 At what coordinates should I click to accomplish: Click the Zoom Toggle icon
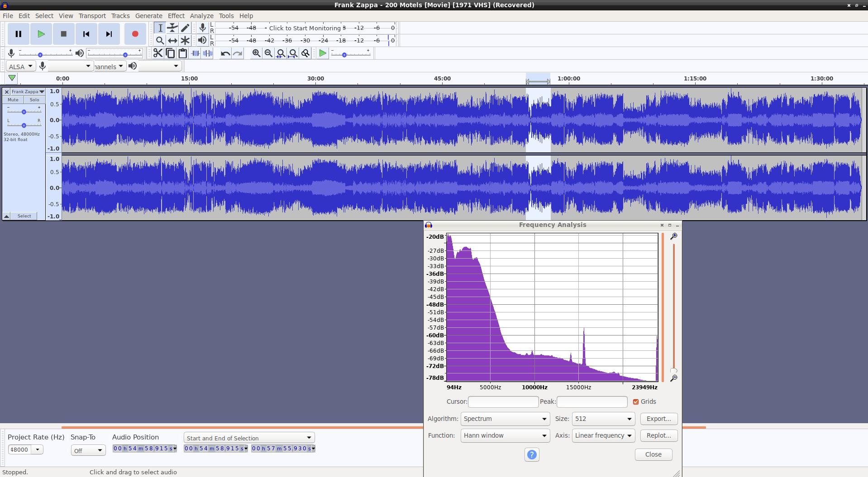point(305,53)
